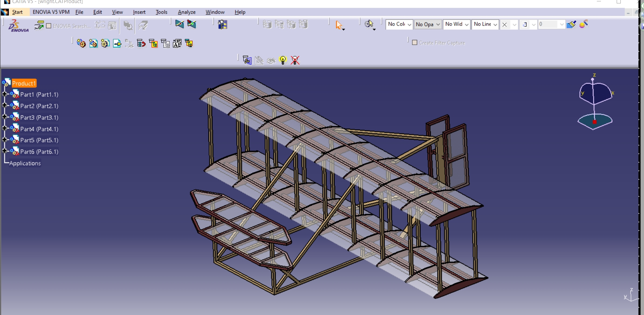Open the Edit menu
Image resolution: width=644 pixels, height=315 pixels.
[x=98, y=12]
